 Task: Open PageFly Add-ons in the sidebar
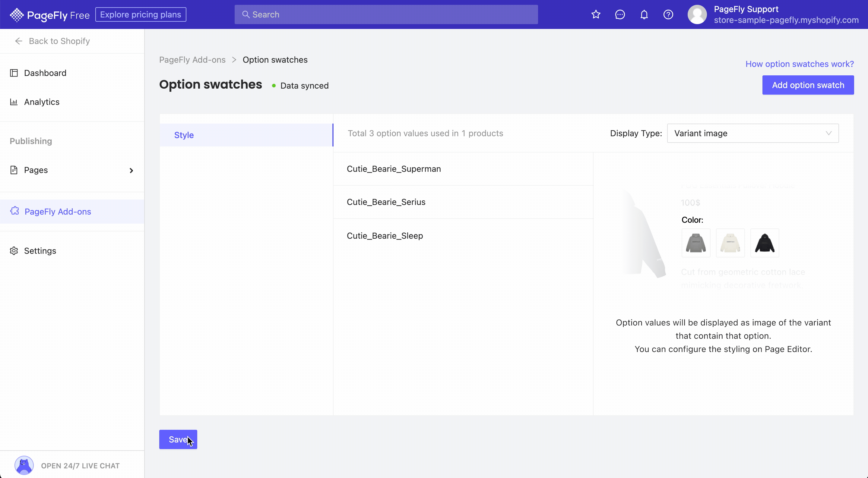tap(72, 211)
